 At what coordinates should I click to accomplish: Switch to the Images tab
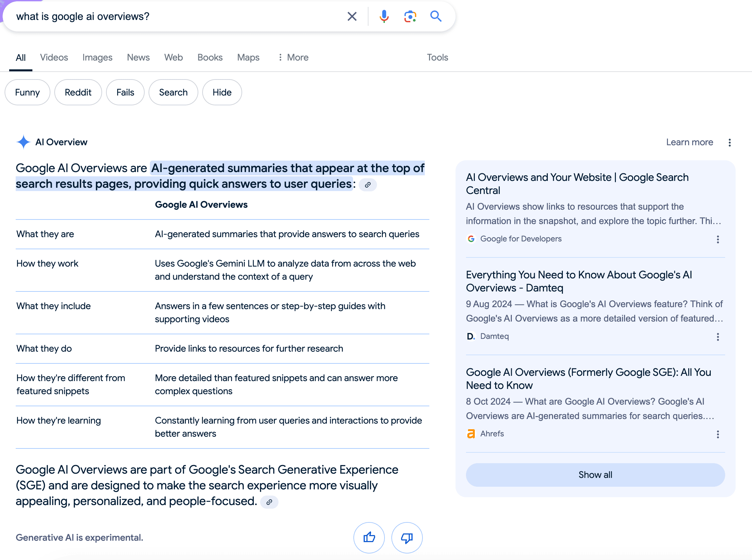pos(97,58)
